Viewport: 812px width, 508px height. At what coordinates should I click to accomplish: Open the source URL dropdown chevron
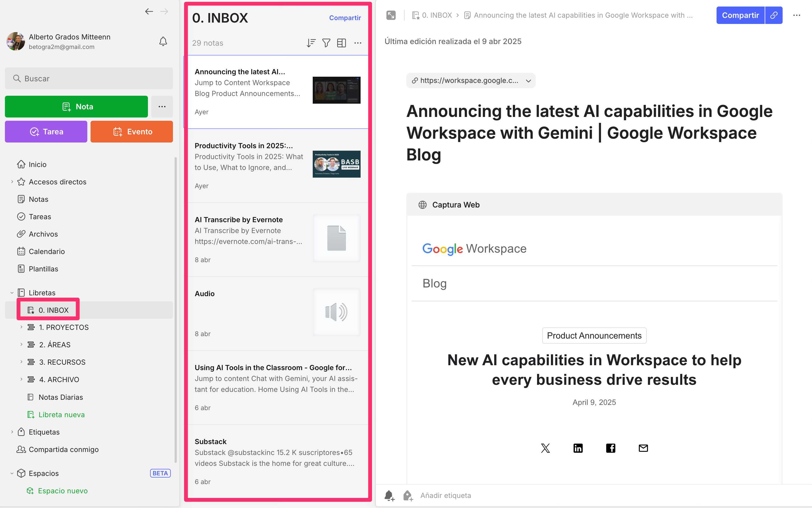[x=528, y=81]
